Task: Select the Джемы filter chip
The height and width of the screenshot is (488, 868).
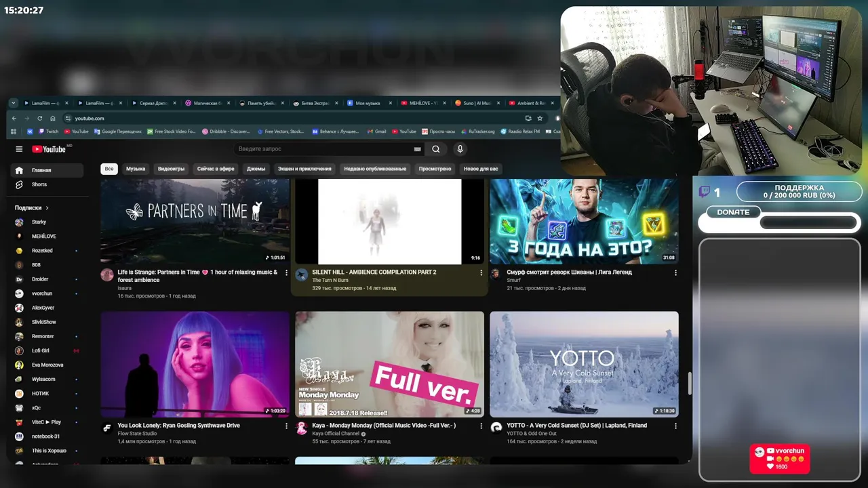Action: 256,169
